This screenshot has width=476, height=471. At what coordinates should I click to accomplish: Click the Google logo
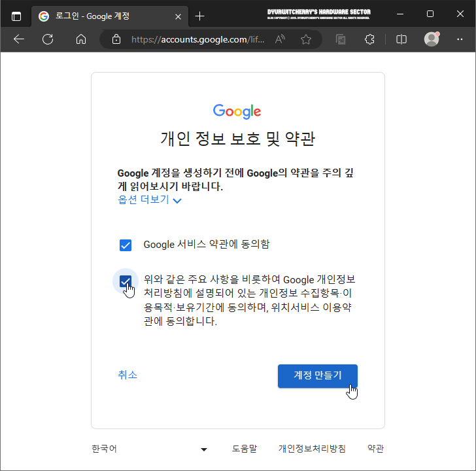pyautogui.click(x=237, y=111)
